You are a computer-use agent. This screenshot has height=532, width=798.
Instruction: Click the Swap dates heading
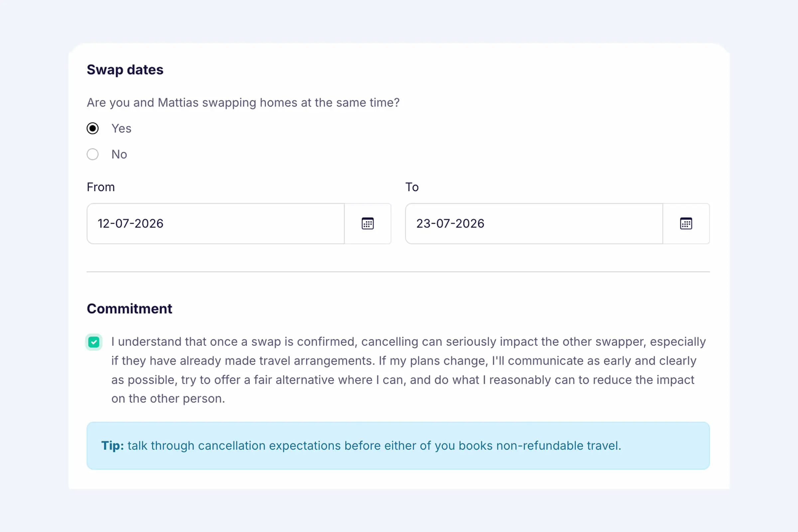click(125, 69)
